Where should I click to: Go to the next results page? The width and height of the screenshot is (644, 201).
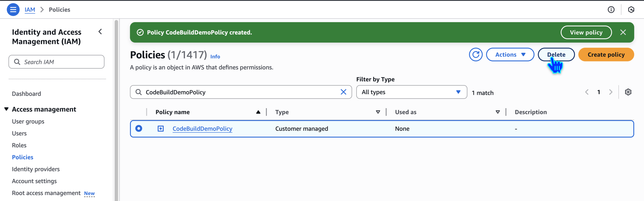pos(611,92)
